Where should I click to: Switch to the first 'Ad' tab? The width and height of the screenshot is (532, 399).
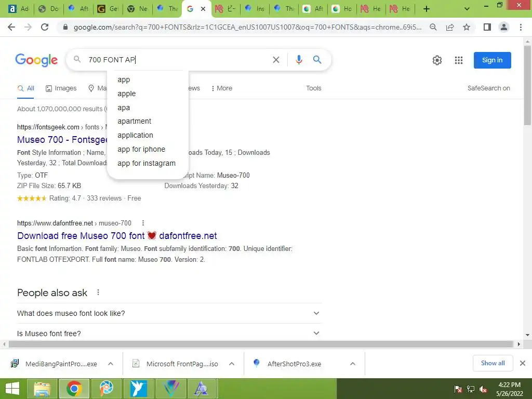click(18, 9)
